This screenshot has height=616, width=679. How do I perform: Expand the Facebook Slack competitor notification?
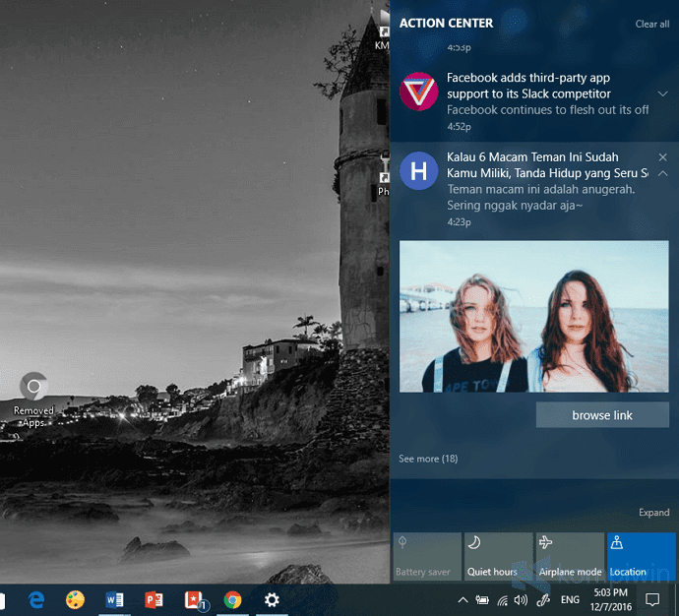[662, 93]
